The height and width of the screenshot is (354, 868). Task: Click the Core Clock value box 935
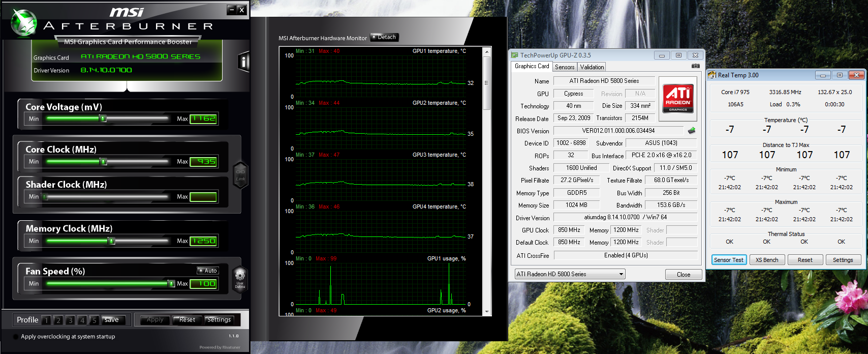(x=203, y=161)
